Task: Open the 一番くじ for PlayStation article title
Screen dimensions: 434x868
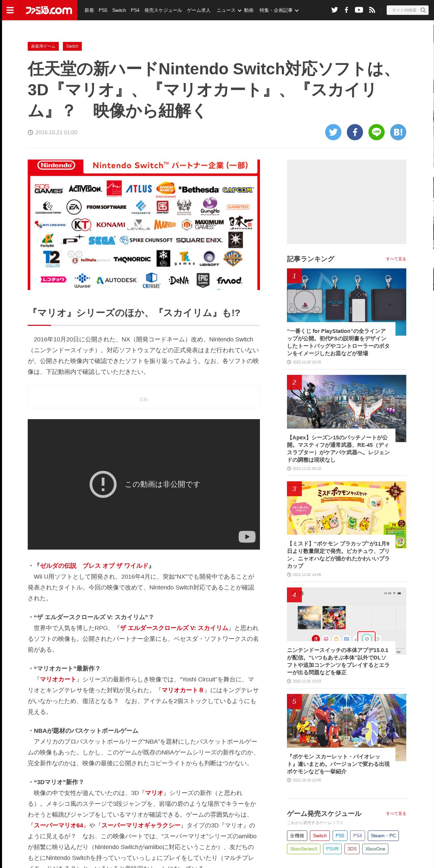Action: coord(338,342)
